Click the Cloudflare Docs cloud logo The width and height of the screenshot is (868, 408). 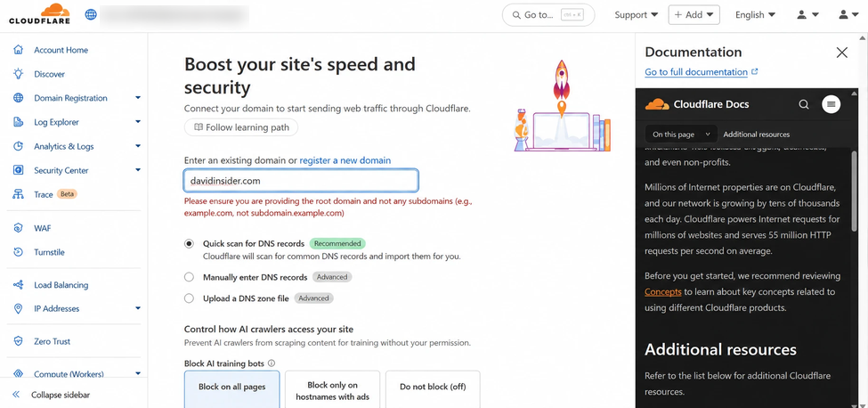657,104
